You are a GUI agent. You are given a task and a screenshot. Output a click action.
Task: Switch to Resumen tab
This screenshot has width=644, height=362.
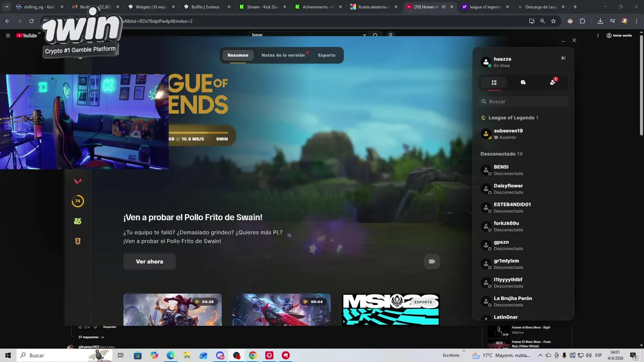tap(238, 55)
